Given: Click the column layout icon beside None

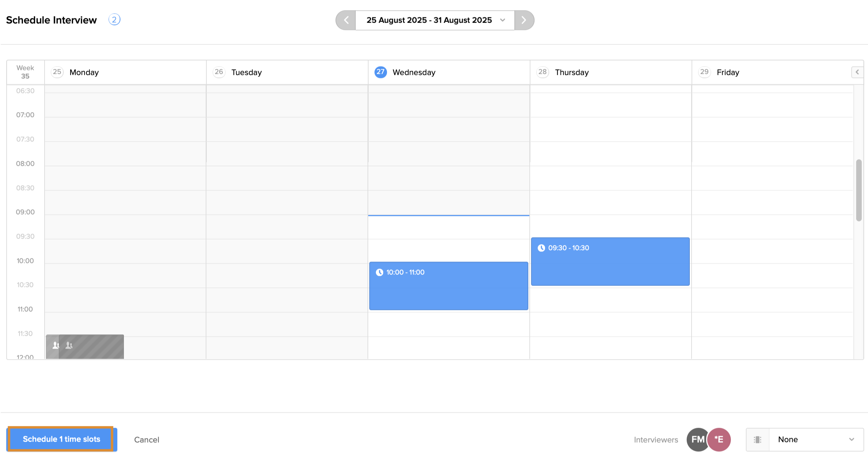Looking at the screenshot, I should 757,440.
